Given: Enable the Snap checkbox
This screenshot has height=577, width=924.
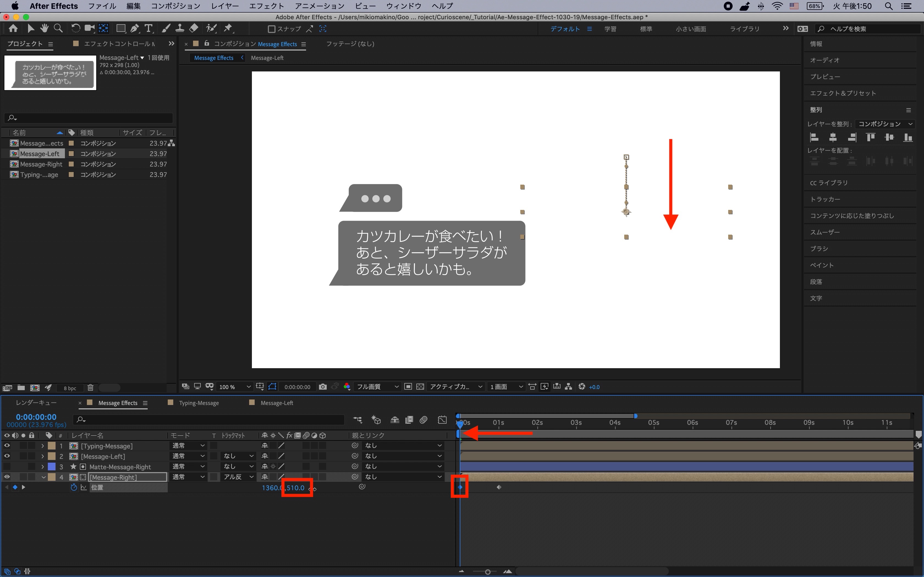Looking at the screenshot, I should [271, 29].
